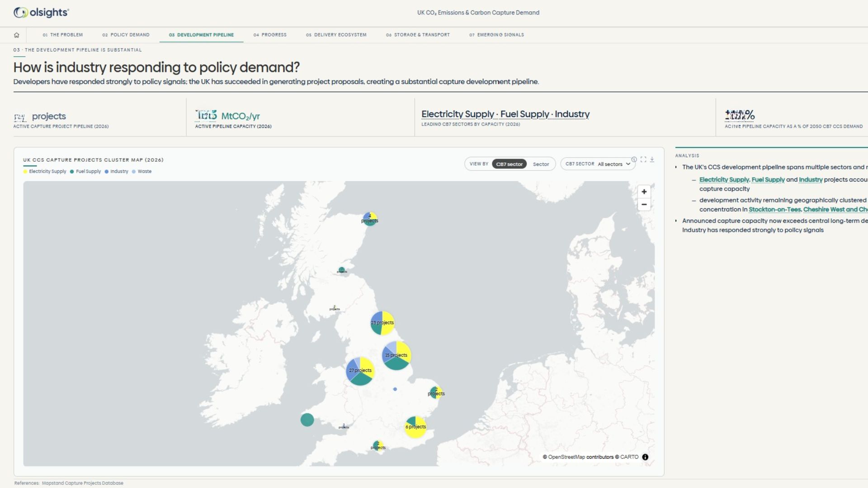Screen dimensions: 868x488
Task: Select the south coast projects cluster
Action: click(x=378, y=446)
